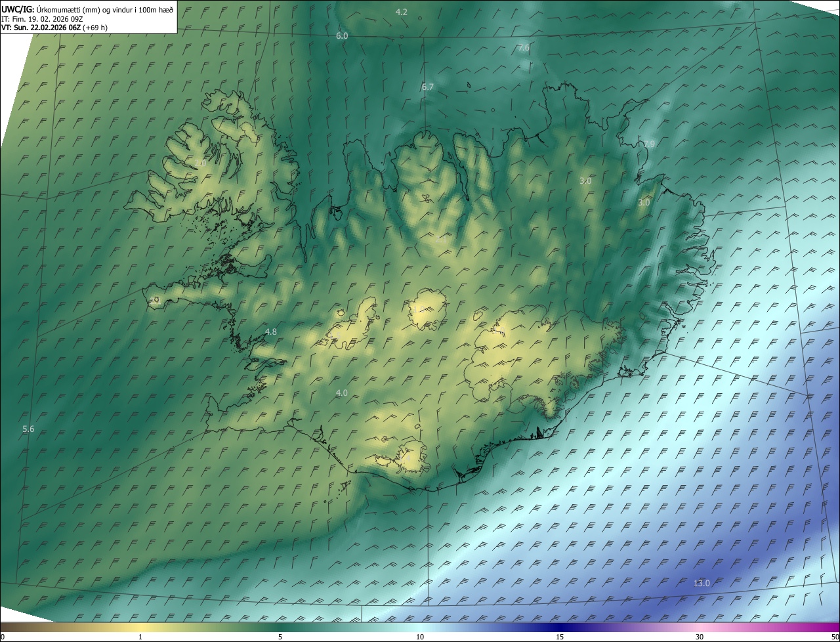Click the 4.0 value label in south Iceland
Image resolution: width=840 pixels, height=642 pixels.
point(342,393)
